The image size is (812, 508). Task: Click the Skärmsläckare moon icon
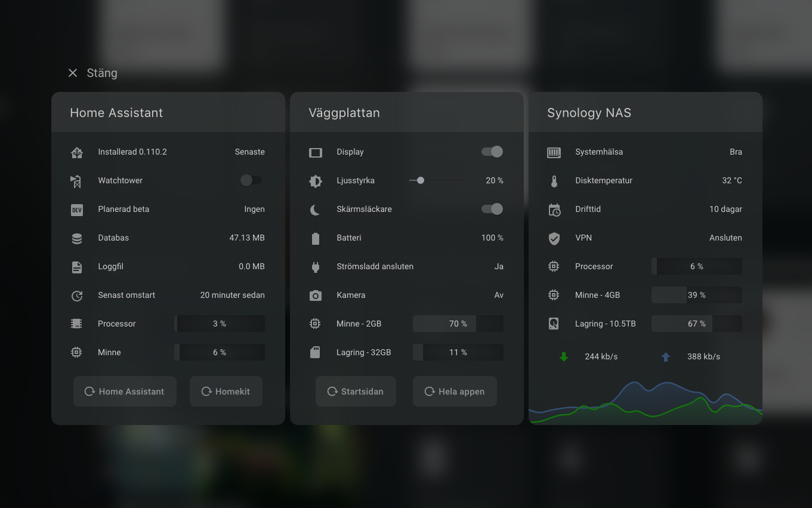pos(315,210)
